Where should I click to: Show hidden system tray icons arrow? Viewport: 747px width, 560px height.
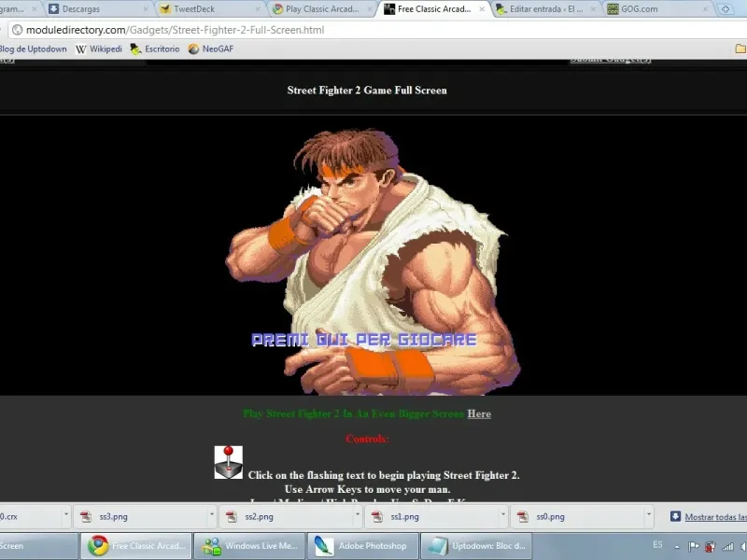click(677, 547)
